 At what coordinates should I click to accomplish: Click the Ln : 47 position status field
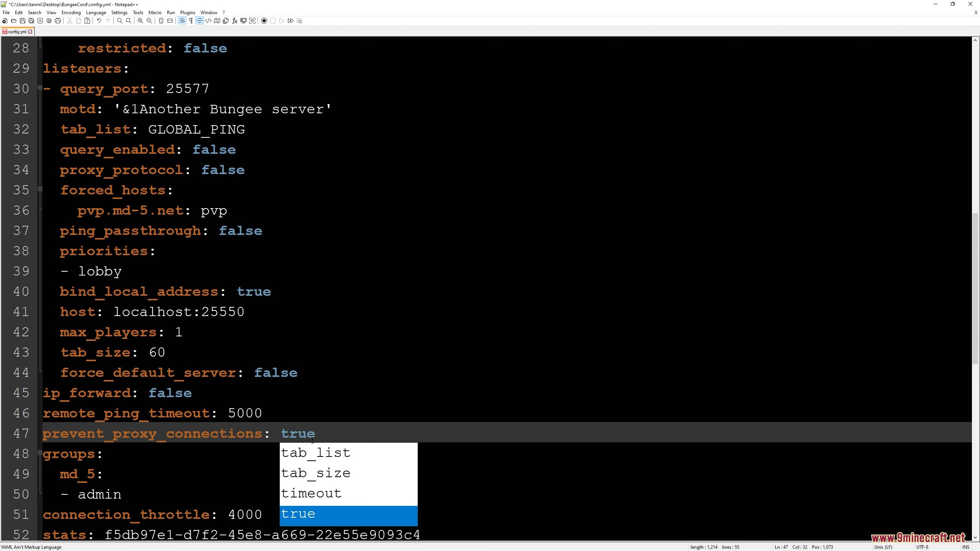[781, 547]
